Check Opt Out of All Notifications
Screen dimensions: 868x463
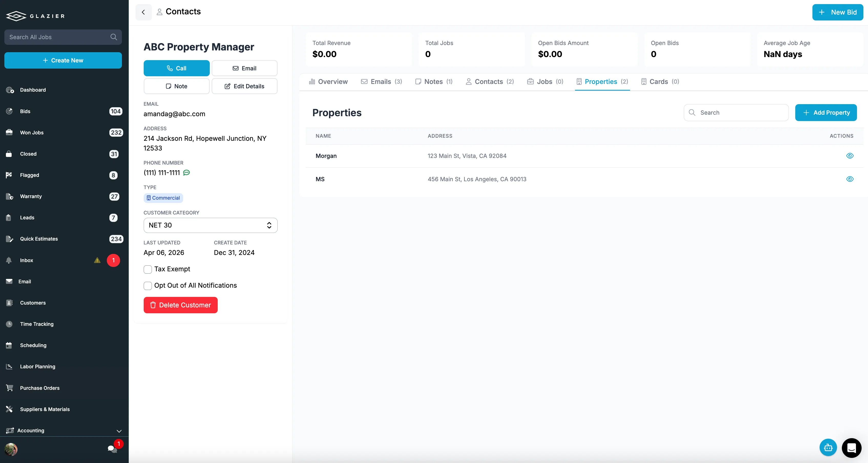point(148,286)
